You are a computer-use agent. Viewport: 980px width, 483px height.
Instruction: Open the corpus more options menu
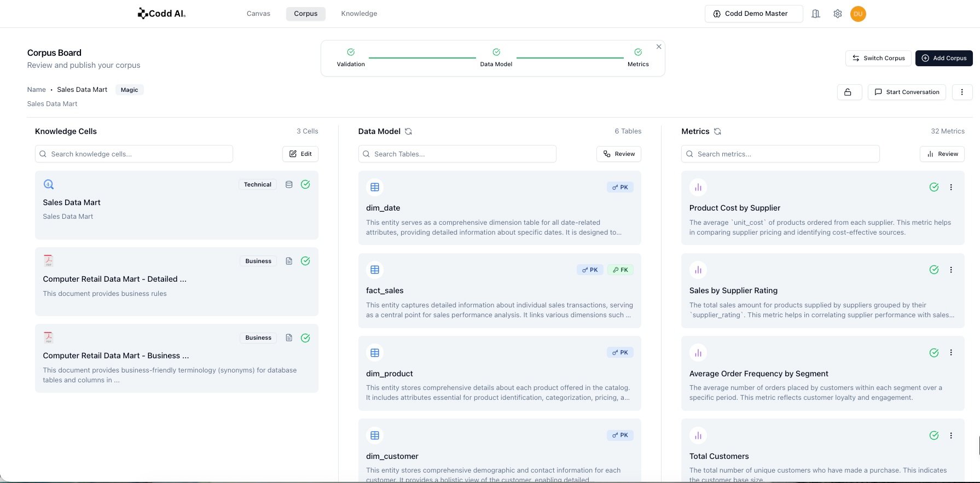[962, 92]
